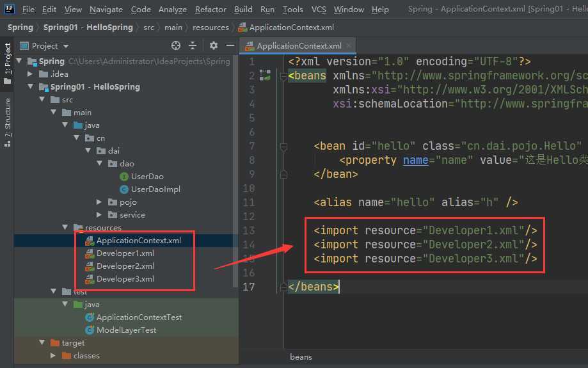Image resolution: width=588 pixels, height=368 pixels.
Task: Collapse the dai package
Action: coord(88,151)
